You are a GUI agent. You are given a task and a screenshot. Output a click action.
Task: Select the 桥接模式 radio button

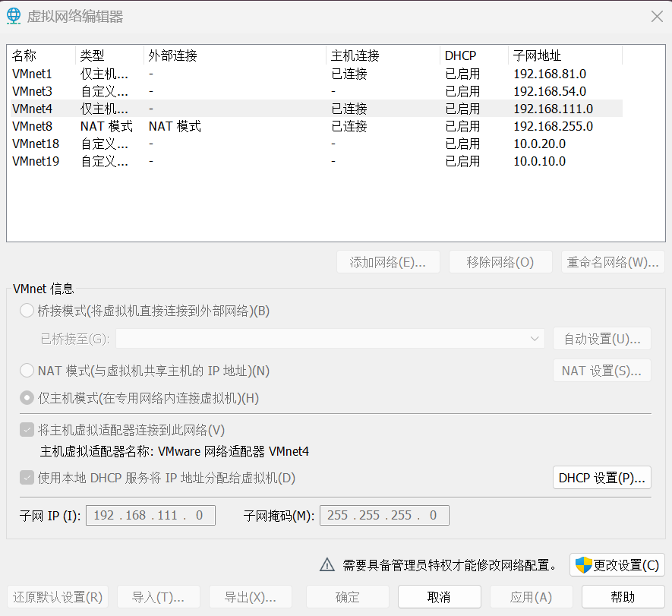(27, 311)
